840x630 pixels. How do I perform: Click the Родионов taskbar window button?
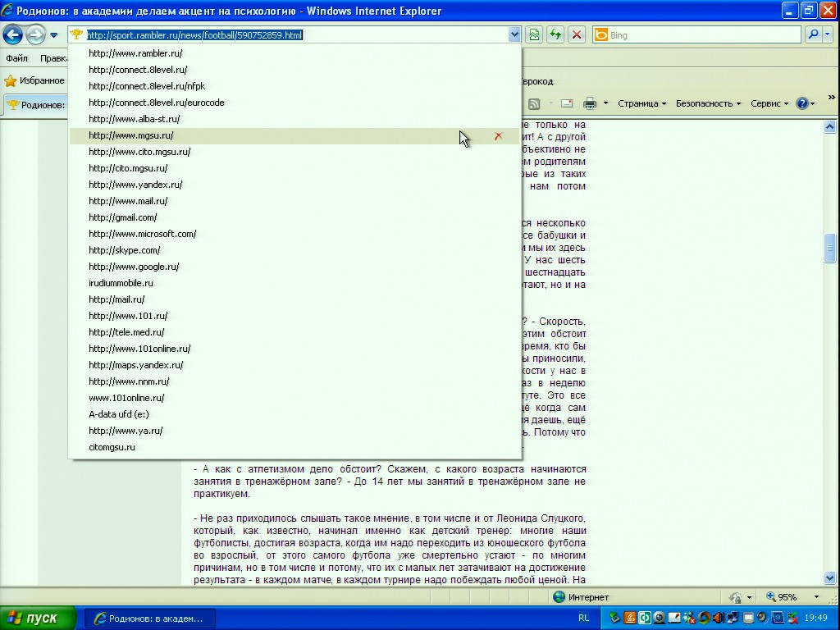tap(150, 619)
